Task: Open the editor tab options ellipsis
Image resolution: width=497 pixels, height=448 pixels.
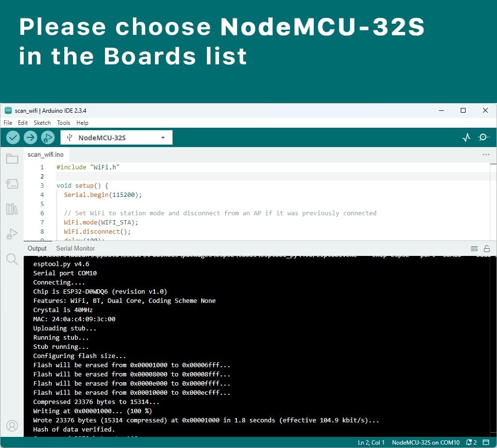Action: click(486, 154)
